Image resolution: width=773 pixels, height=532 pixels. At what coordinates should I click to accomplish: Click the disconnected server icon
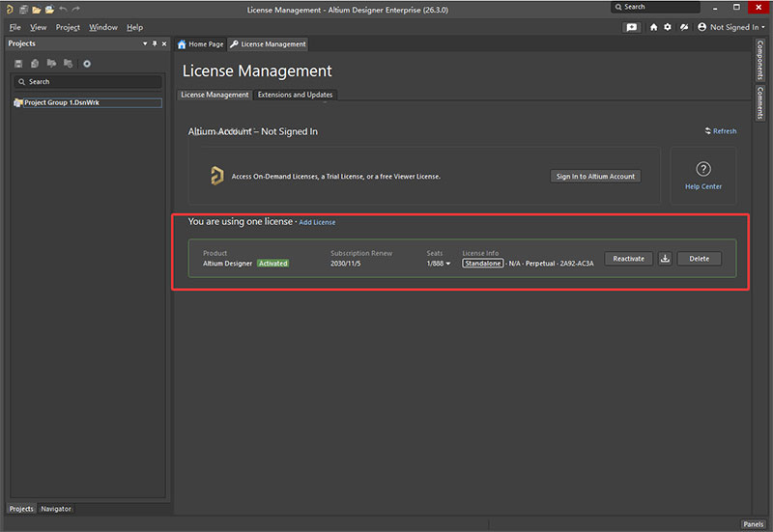(x=684, y=27)
